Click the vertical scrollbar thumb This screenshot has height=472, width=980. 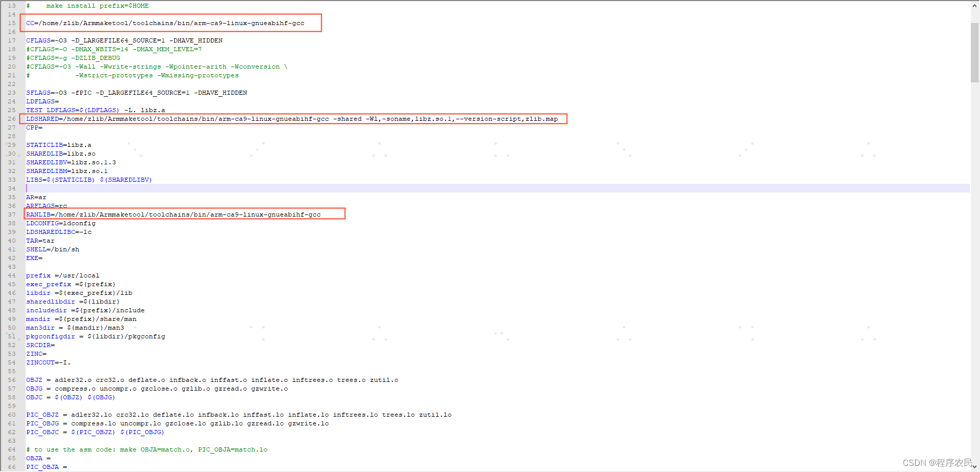pos(974,52)
